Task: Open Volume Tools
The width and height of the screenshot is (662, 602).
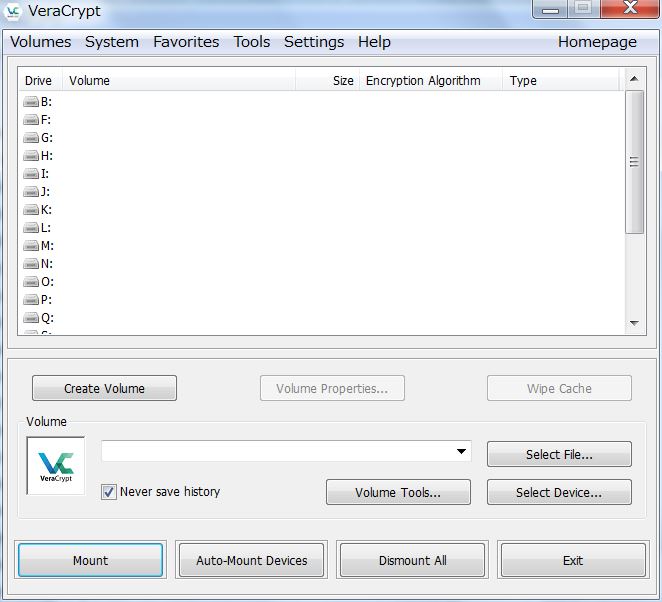Action: [398, 492]
